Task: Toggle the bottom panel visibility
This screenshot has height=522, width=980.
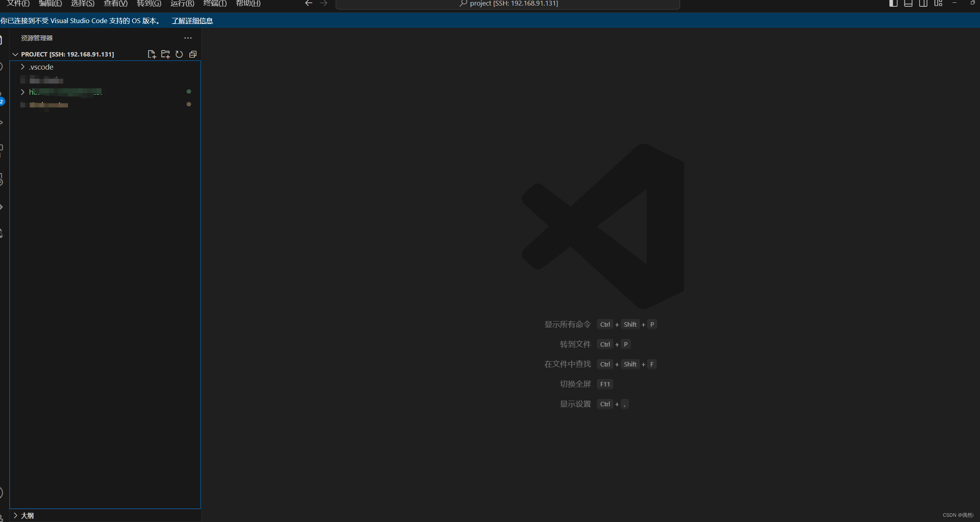Action: 908,4
